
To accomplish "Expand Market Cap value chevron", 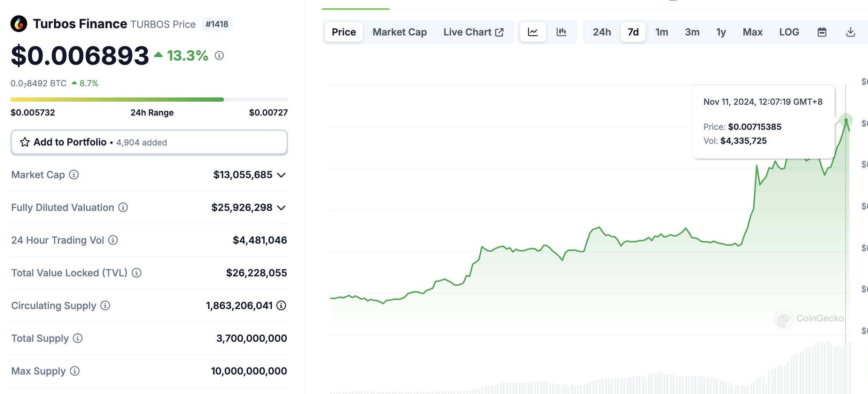I will 281,175.
